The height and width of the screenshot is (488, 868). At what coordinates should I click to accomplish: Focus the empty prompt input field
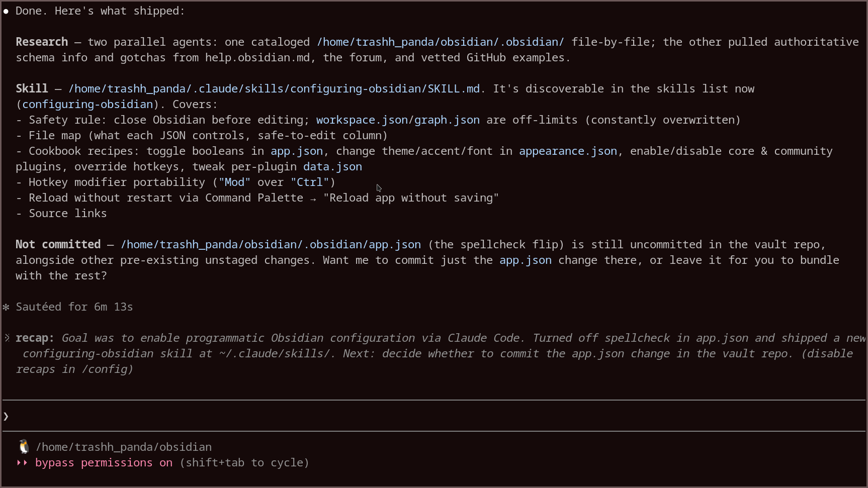(x=434, y=416)
